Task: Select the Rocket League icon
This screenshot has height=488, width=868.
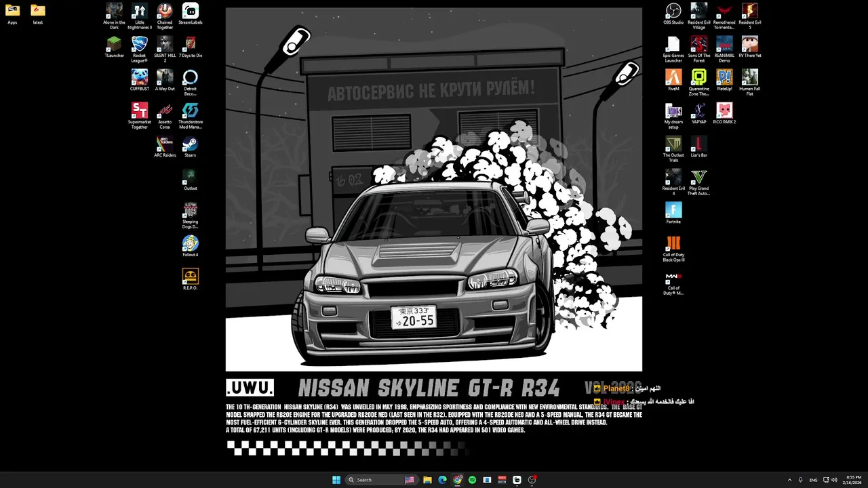Action: 140,49
